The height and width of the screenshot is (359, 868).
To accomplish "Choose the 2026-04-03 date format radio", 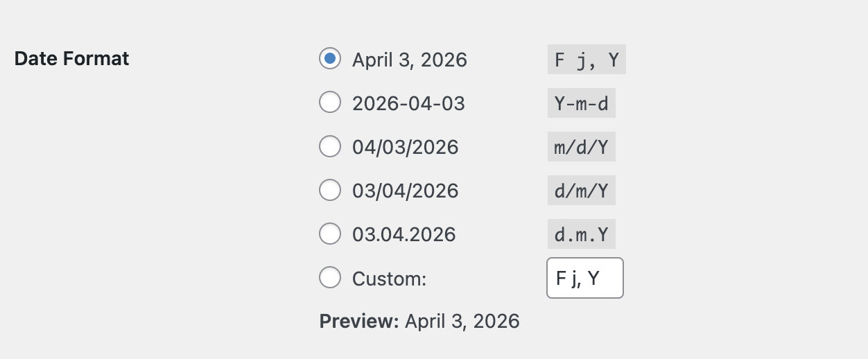I will pyautogui.click(x=330, y=103).
